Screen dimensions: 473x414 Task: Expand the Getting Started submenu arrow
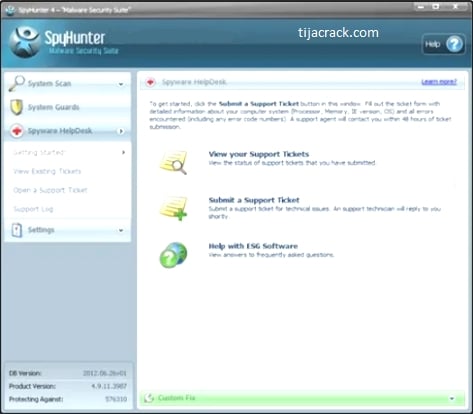pos(123,152)
